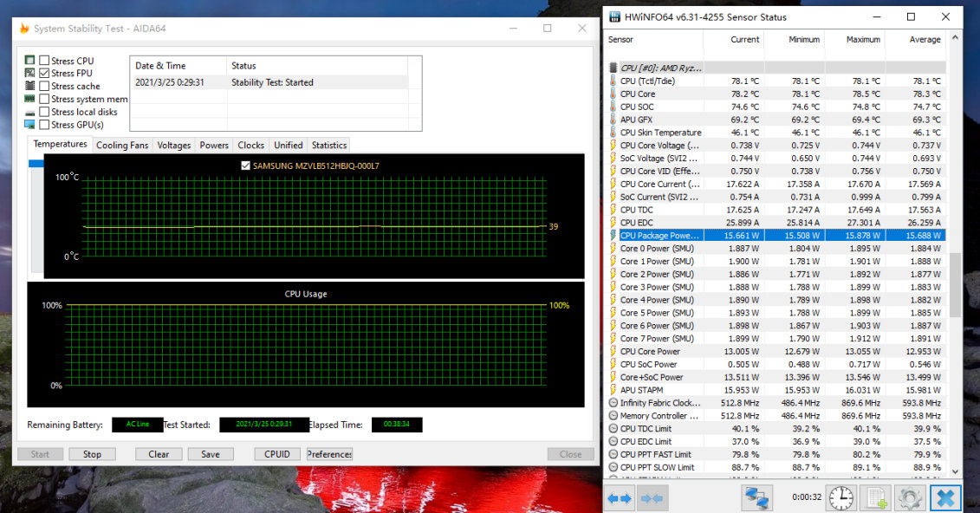Screen dimensions: 980x513
Task: Toggle the SAMSUNG MZVLB512HBJQ graph checkbox
Action: click(x=246, y=166)
